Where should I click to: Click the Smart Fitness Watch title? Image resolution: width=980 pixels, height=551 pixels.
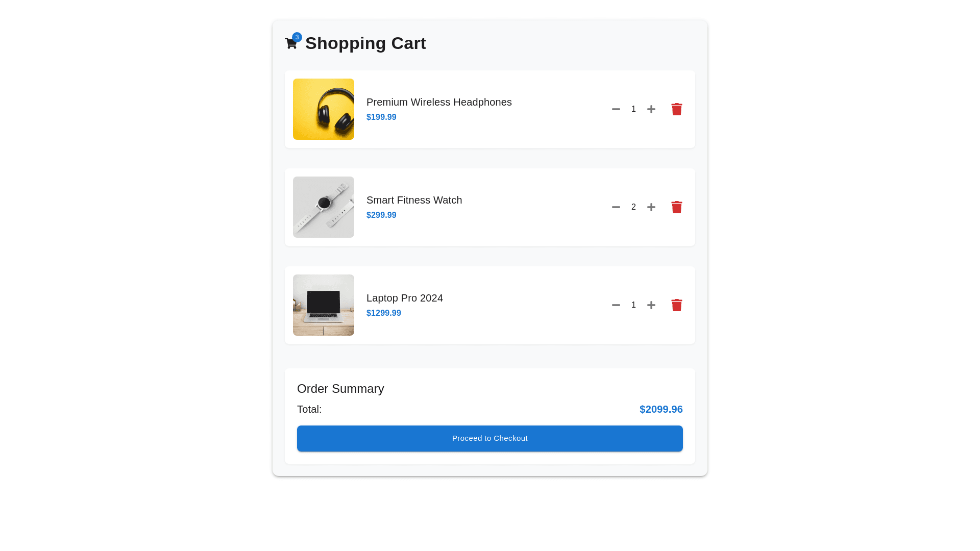click(x=414, y=200)
